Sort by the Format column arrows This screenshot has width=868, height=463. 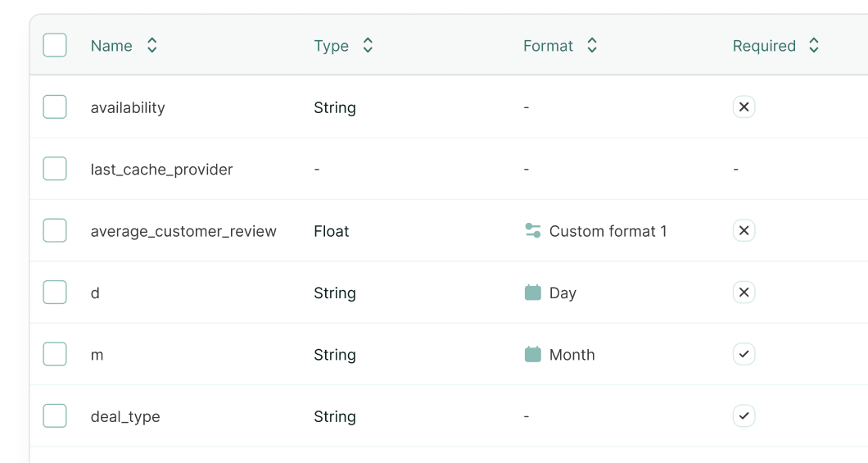[592, 46]
